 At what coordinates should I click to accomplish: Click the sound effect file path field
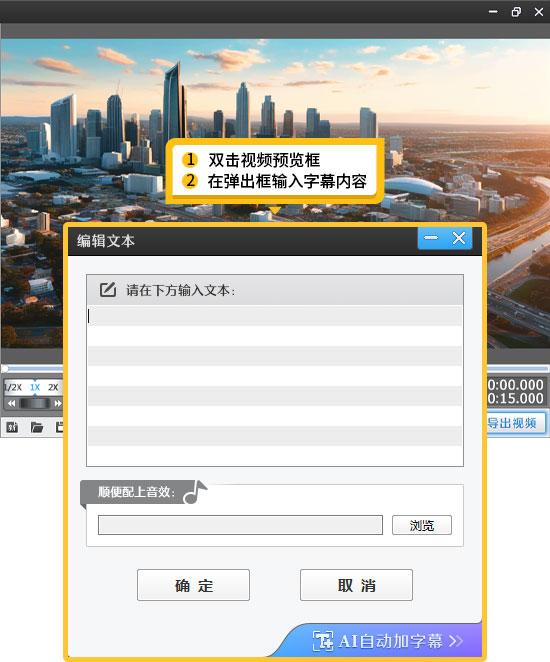[x=240, y=525]
